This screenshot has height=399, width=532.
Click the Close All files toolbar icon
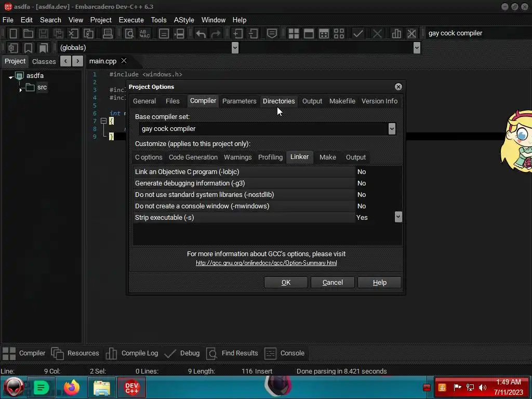(88, 34)
